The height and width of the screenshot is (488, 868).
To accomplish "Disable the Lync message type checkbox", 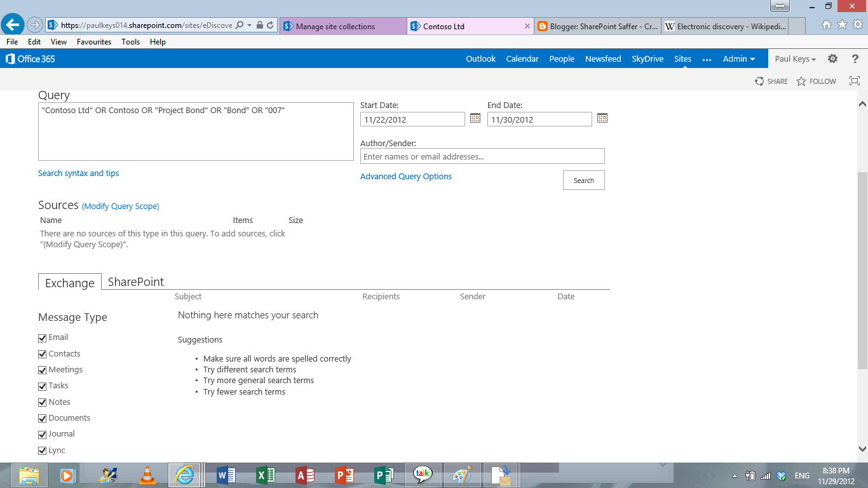I will click(42, 450).
